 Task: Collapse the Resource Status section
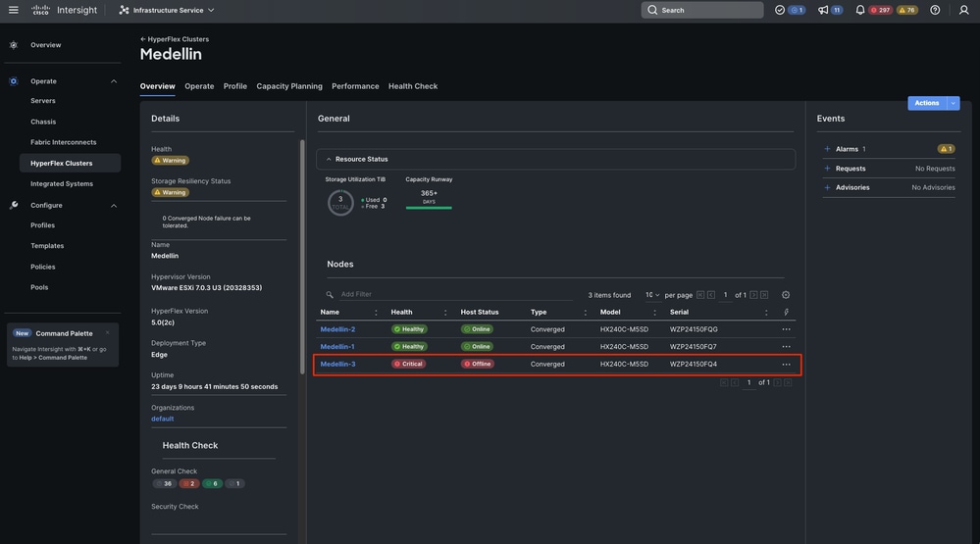pyautogui.click(x=329, y=159)
